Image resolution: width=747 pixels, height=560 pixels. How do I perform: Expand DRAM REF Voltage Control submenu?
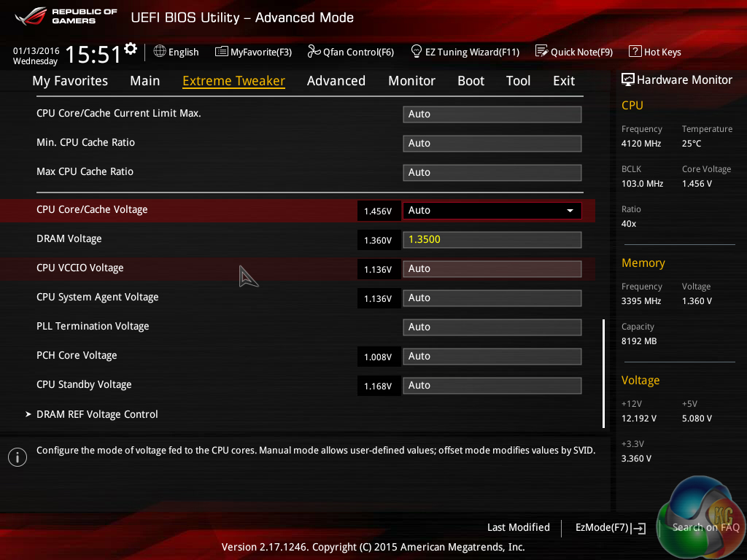click(97, 414)
